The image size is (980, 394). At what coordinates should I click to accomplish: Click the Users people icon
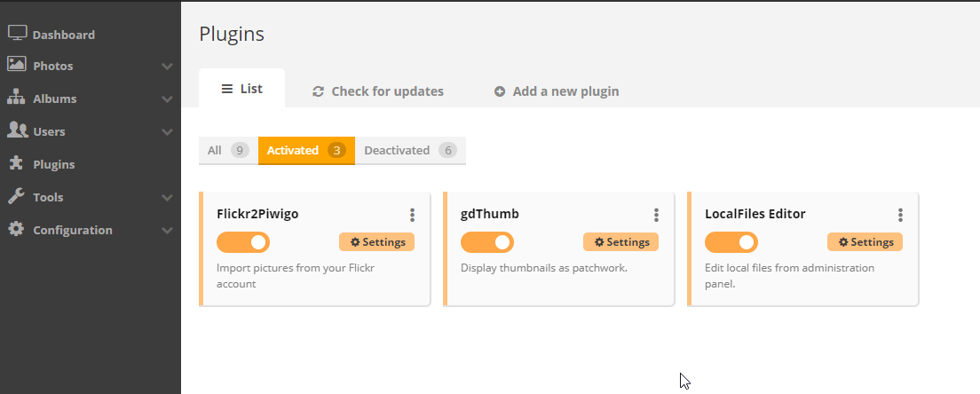18,130
